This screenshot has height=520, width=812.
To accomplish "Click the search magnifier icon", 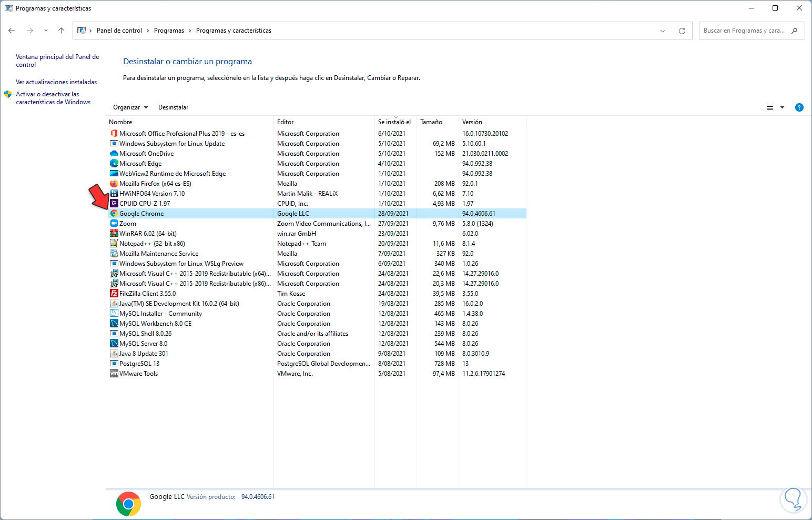I will coord(794,31).
